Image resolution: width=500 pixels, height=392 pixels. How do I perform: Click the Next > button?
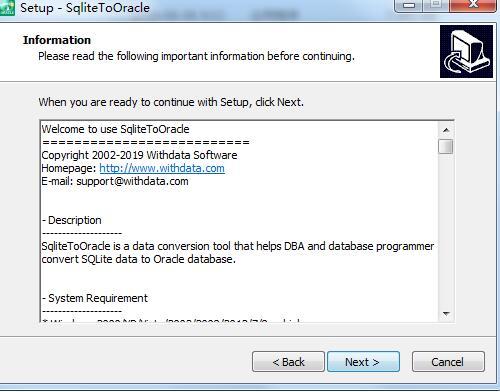click(363, 362)
